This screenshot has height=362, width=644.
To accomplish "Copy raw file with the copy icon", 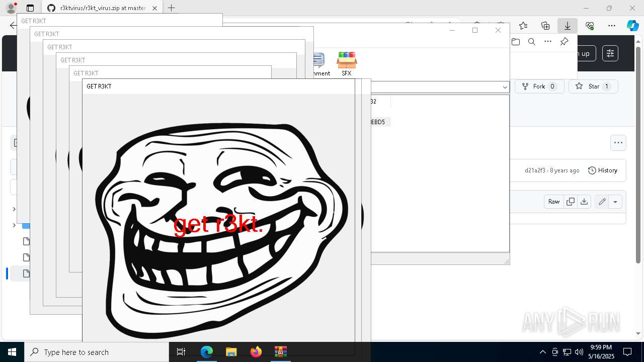I will 571,202.
